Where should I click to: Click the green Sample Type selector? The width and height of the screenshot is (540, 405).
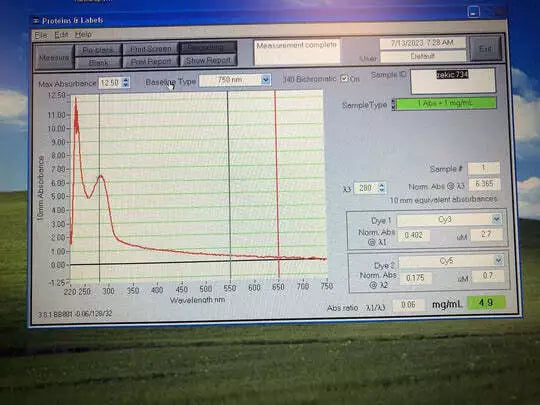(446, 103)
